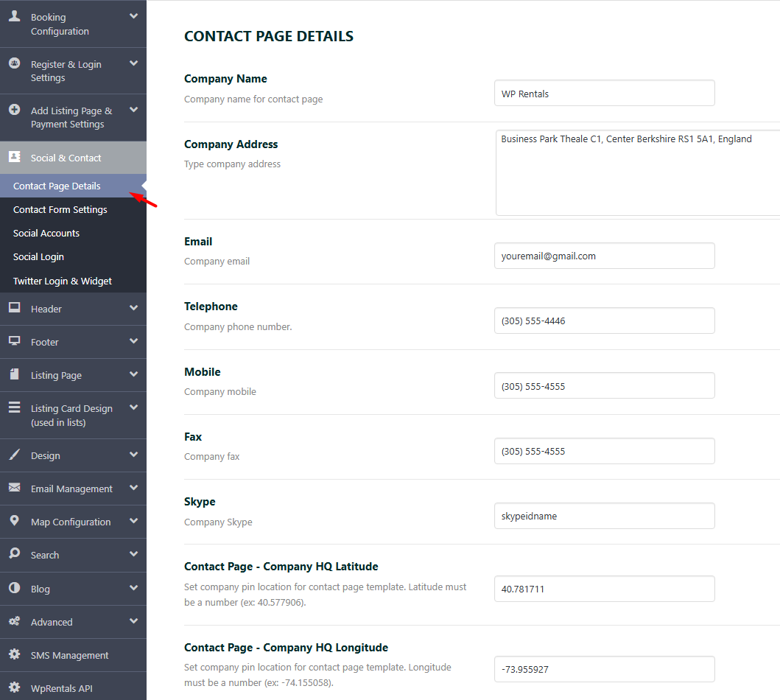Open Contact Page Details submenu

tap(73, 186)
